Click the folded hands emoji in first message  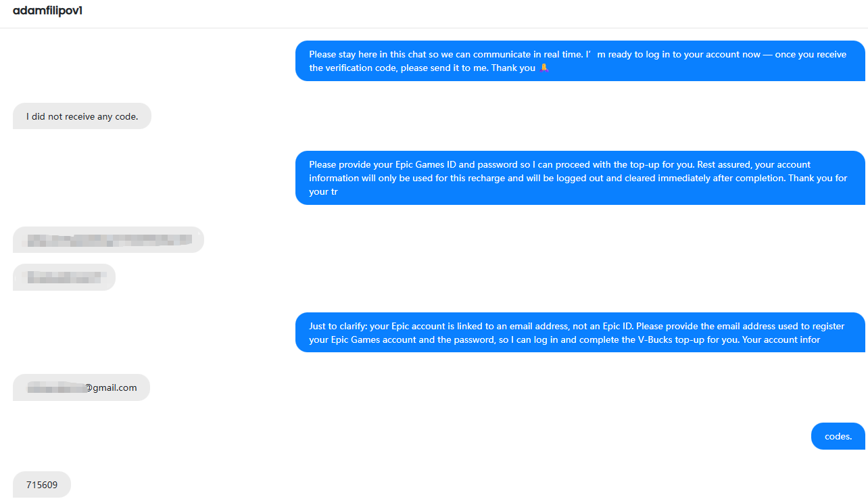click(x=544, y=68)
